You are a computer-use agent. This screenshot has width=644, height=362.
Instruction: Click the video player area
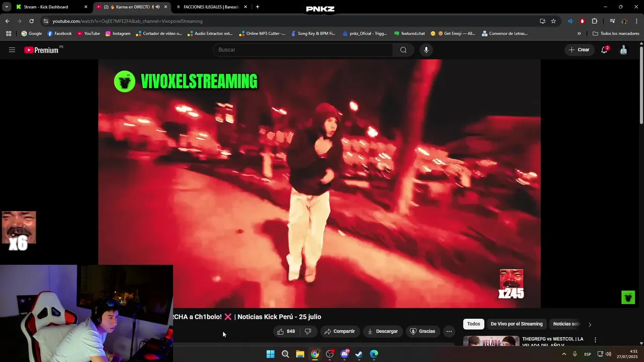coord(319,184)
